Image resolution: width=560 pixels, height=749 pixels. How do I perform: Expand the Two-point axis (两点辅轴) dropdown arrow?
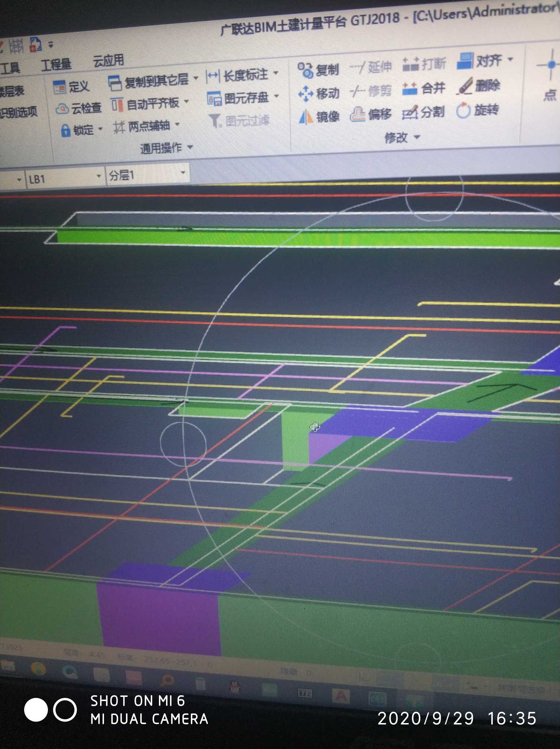(177, 124)
